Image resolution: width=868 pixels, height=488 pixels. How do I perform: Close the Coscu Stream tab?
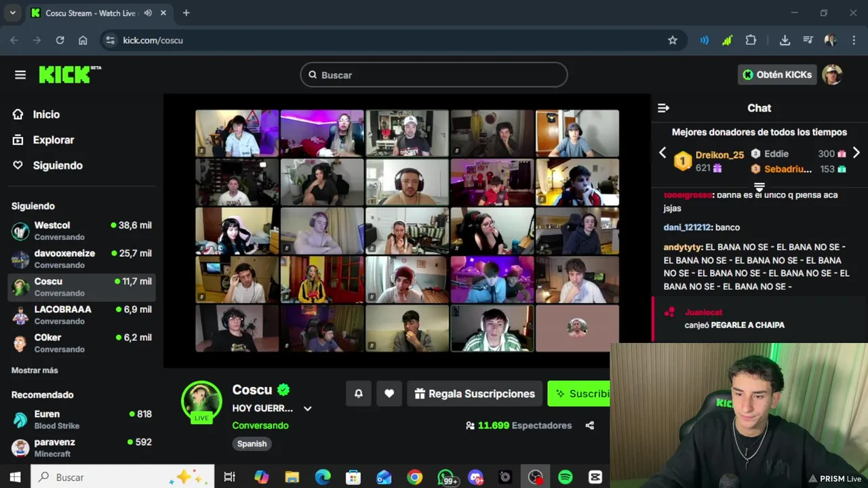click(163, 13)
